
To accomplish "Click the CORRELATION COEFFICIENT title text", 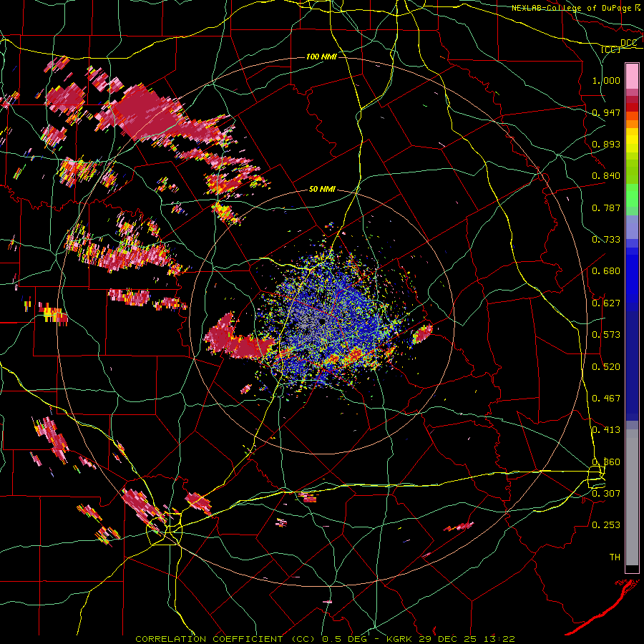I will click(x=209, y=639).
